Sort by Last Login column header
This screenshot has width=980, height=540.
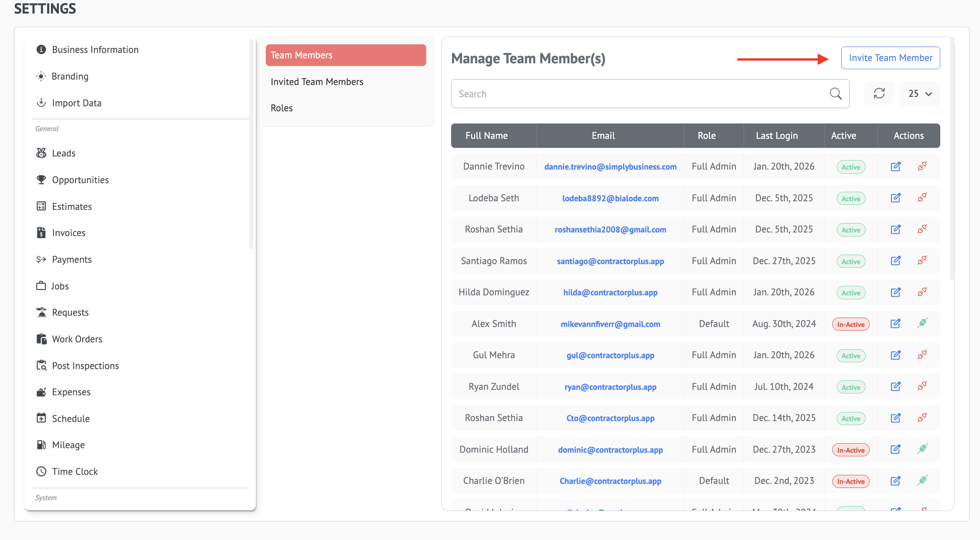[777, 136]
